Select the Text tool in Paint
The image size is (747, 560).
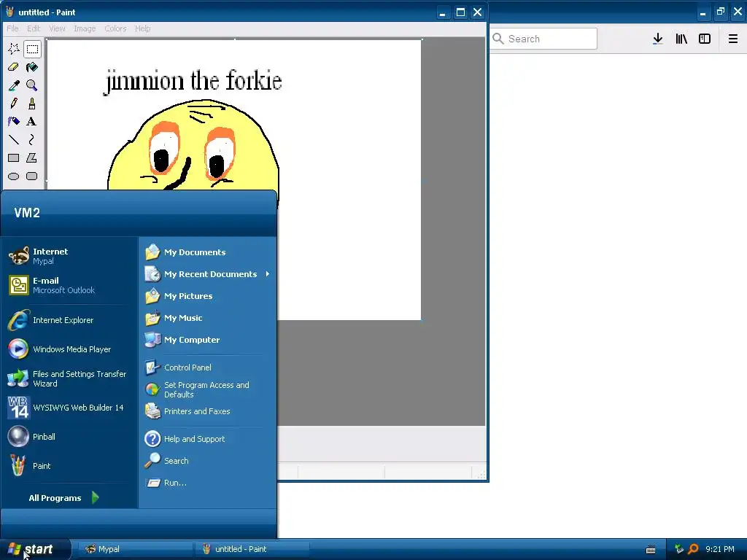tap(32, 122)
